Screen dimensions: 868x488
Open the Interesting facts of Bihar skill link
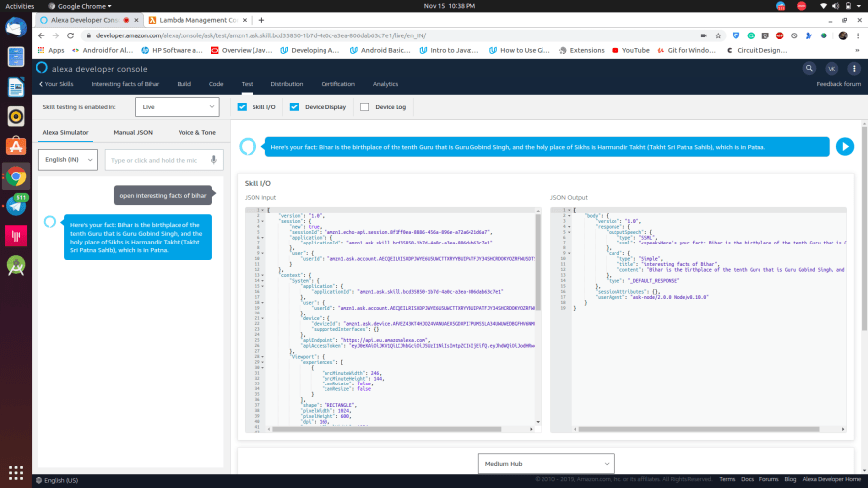pyautogui.click(x=124, y=84)
